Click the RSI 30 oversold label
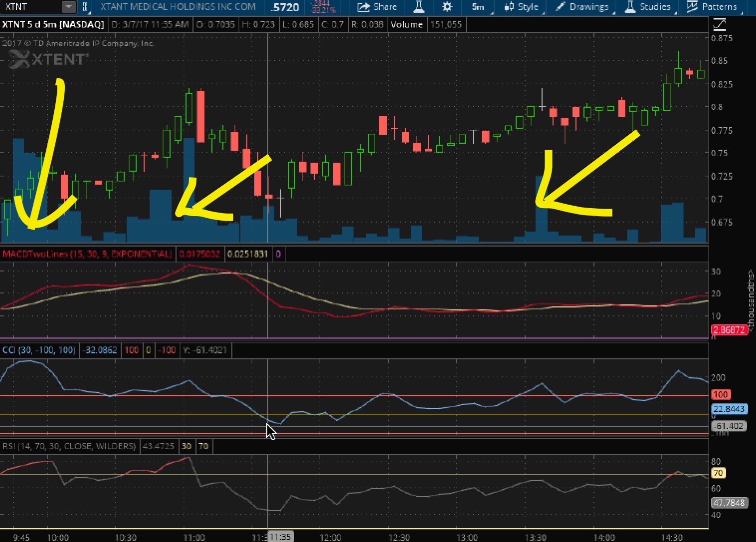This screenshot has height=542, width=756. point(186,446)
